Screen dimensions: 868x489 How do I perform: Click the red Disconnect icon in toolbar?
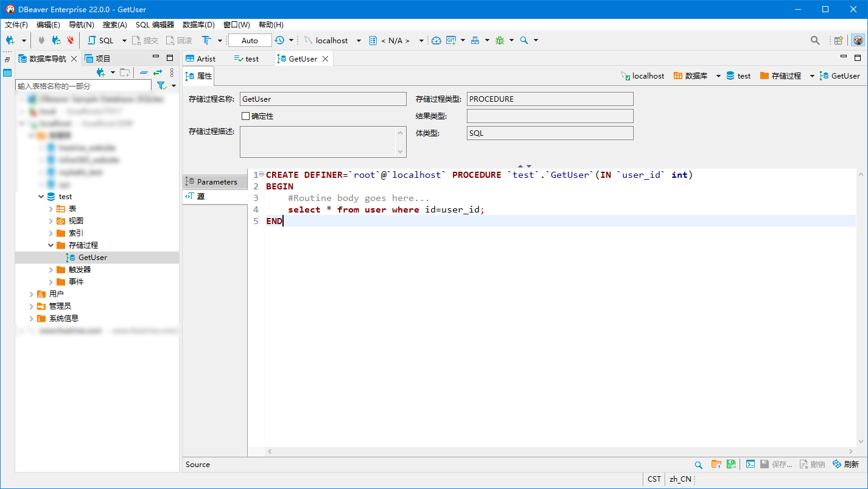coord(71,40)
